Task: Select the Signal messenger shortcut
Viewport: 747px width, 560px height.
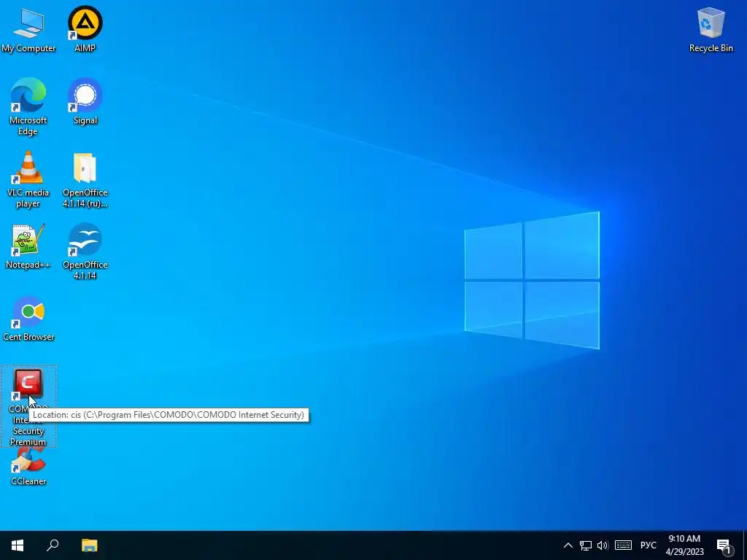Action: (x=85, y=101)
